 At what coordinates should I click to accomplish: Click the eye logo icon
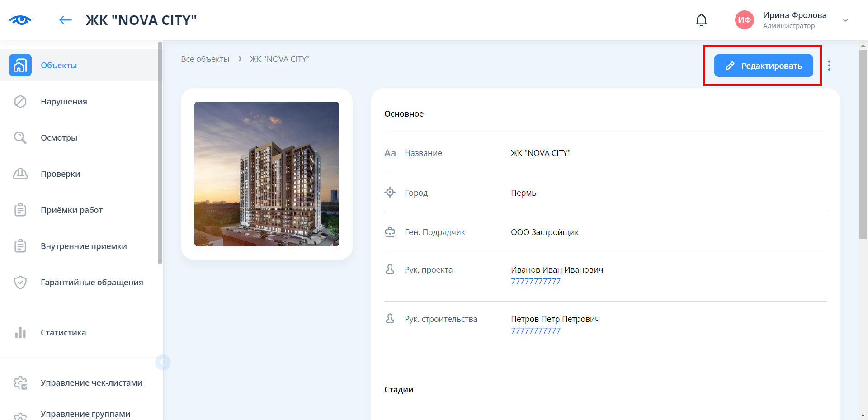pyautogui.click(x=20, y=20)
